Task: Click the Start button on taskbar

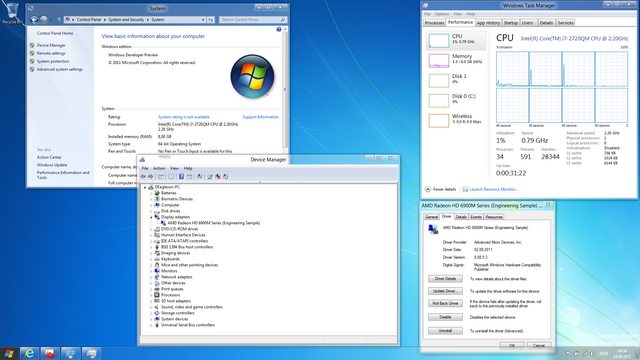Action: pyautogui.click(x=9, y=353)
